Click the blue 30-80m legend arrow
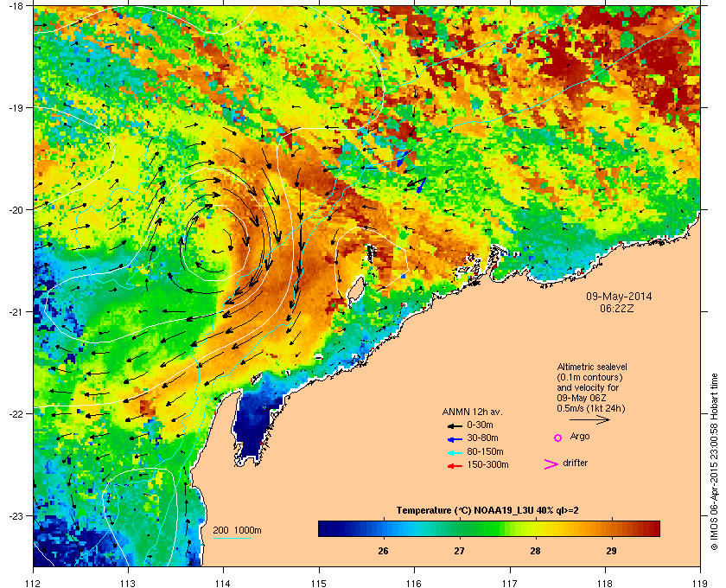This screenshot has height=588, width=726. [x=455, y=438]
